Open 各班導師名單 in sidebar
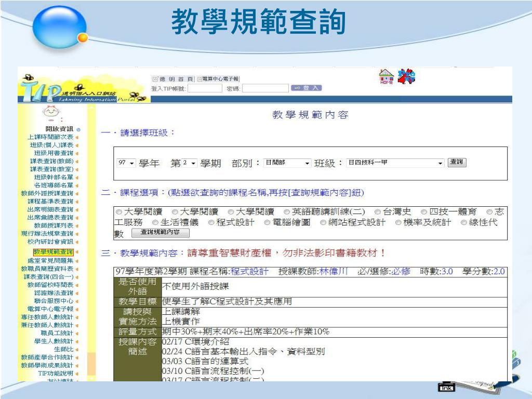Screen dimensions: 532x399 [54, 185]
